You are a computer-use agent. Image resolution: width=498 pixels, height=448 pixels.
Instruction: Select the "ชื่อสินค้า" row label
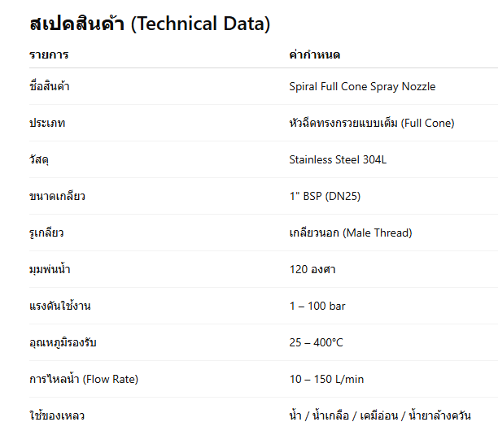(x=49, y=87)
